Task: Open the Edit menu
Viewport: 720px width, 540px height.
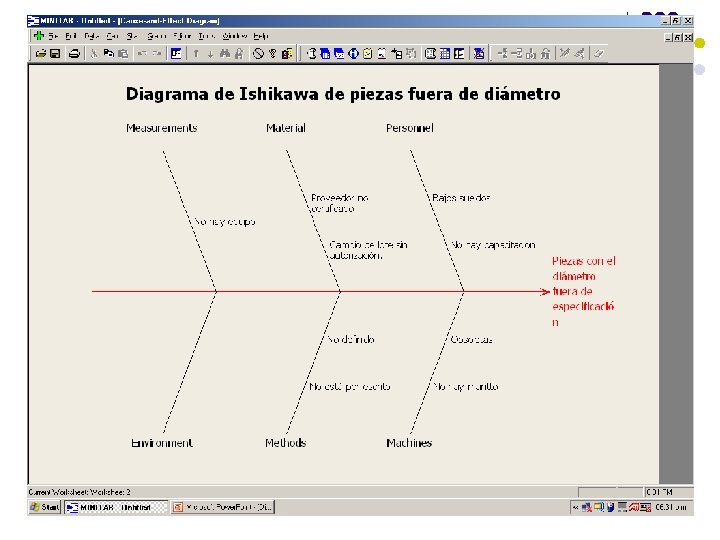Action: click(70, 36)
